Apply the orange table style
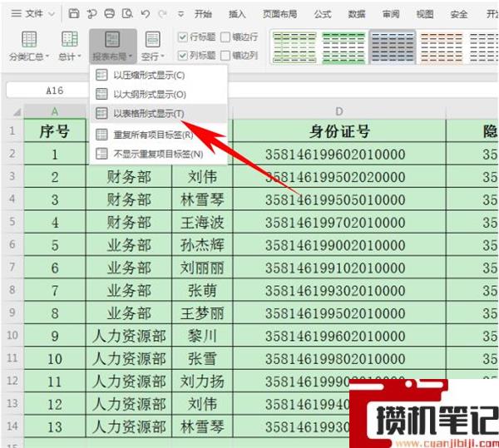Viewport: 499px width, 448px height. [x=441, y=47]
